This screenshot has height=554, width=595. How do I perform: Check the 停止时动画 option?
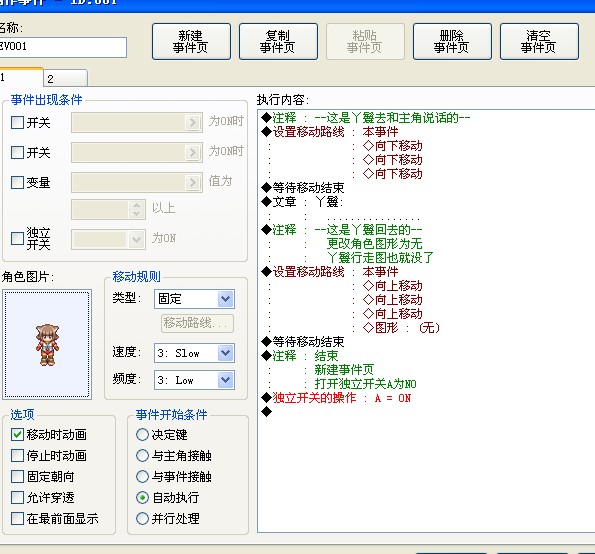coord(17,456)
